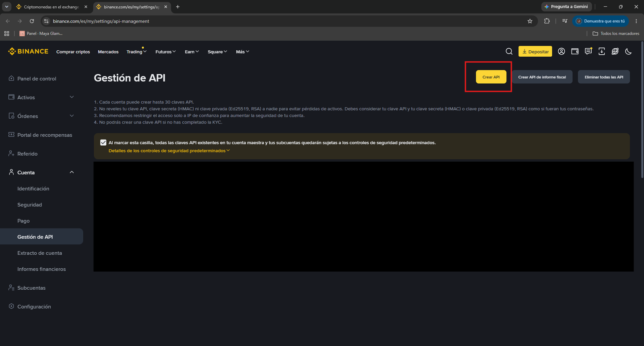Open Informes financieros in sidebar
Image resolution: width=644 pixels, height=346 pixels.
pos(41,269)
